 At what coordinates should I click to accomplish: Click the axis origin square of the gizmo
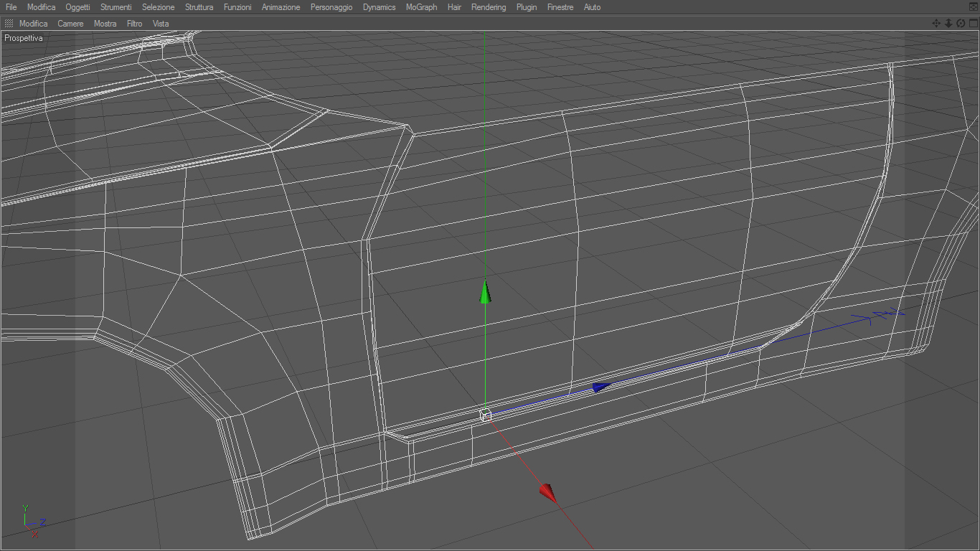pos(486,415)
